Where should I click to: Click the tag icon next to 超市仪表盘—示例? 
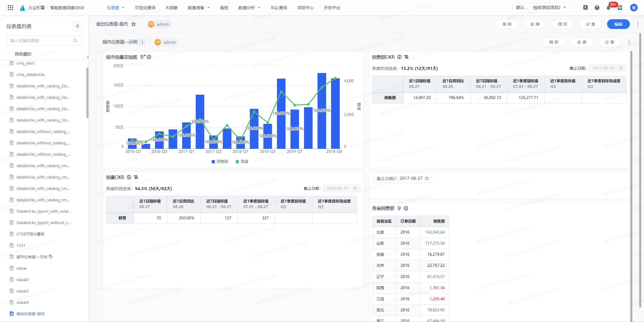click(51, 256)
